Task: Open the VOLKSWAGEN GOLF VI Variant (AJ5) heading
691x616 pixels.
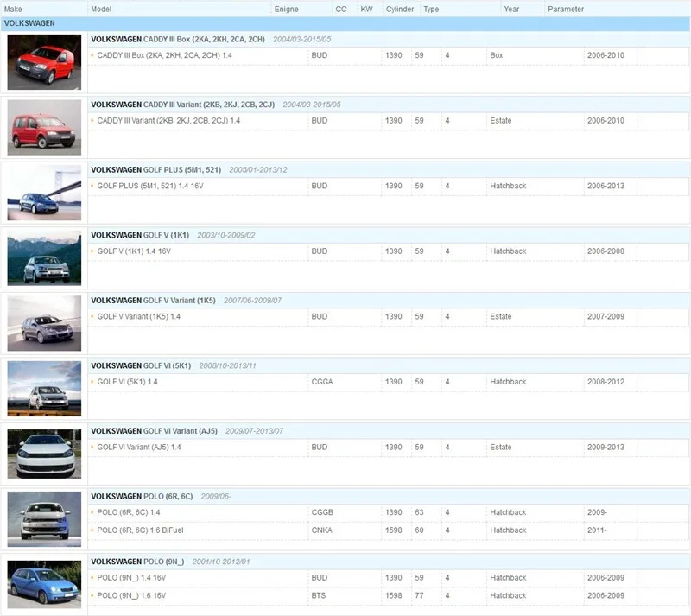Action: click(154, 431)
